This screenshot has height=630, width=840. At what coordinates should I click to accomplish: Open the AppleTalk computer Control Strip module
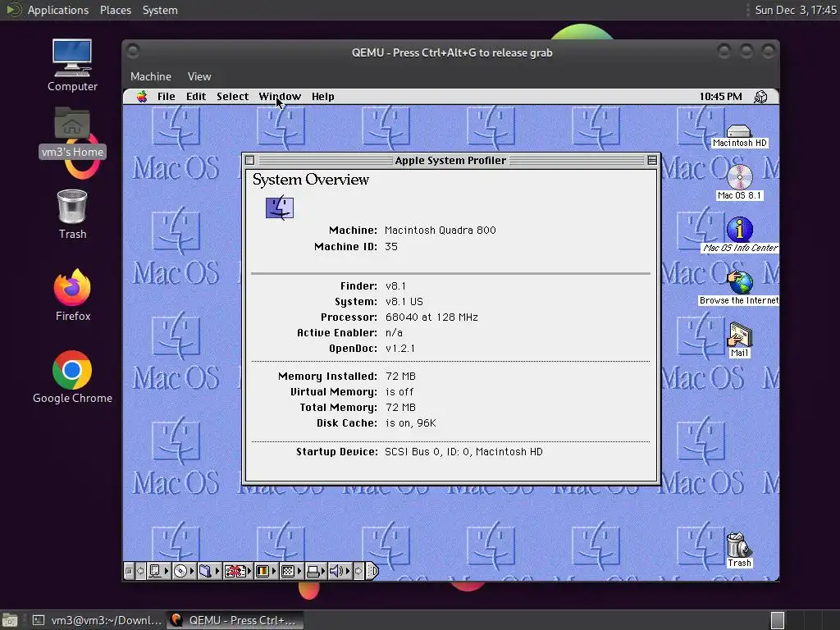pos(158,571)
